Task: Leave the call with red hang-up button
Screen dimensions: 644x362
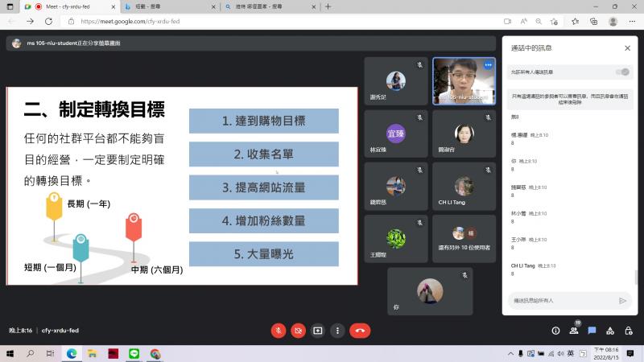Action: point(360,331)
